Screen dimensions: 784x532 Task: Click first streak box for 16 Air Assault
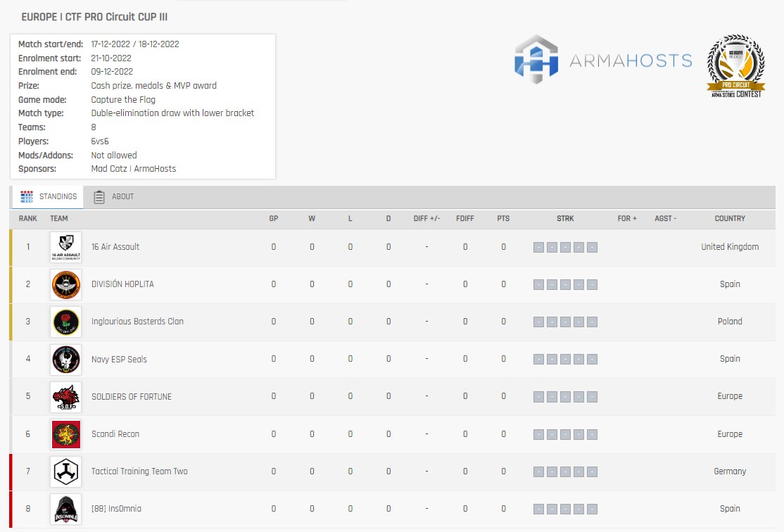[x=538, y=247]
